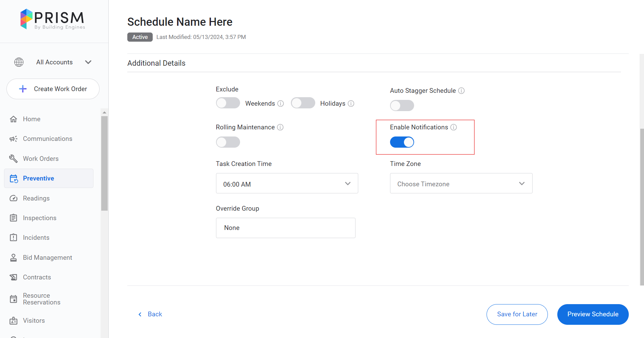
Task: Click the main page vertical scrollbar
Action: click(x=642, y=207)
